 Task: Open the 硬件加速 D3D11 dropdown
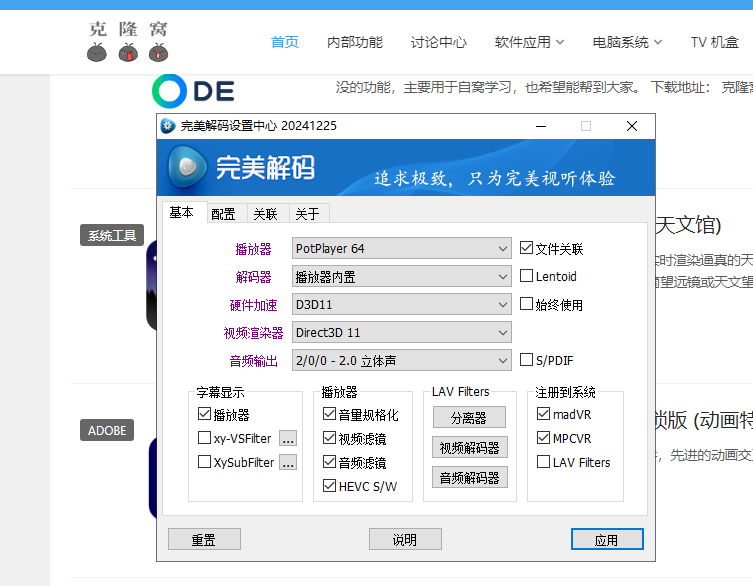coord(401,305)
